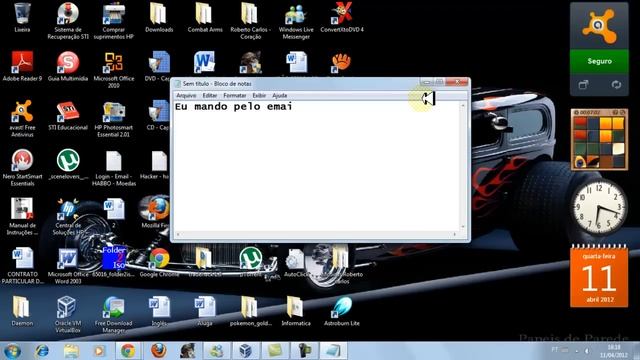Image resolution: width=640 pixels, height=360 pixels.
Task: Select the Nero StartSmart Essentials icon
Action: 22,167
